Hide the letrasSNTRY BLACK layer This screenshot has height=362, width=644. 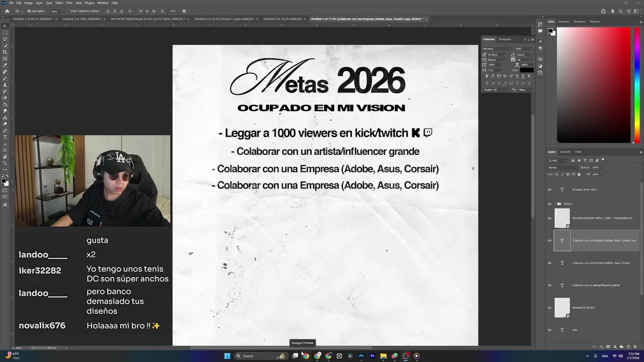pos(549,308)
